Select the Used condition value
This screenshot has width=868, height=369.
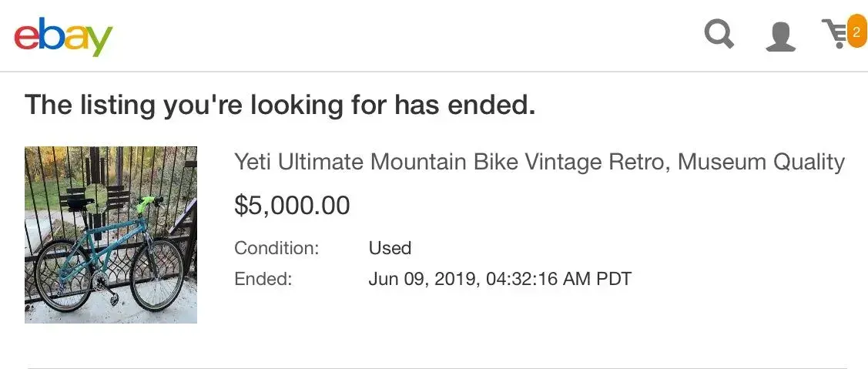(x=390, y=247)
